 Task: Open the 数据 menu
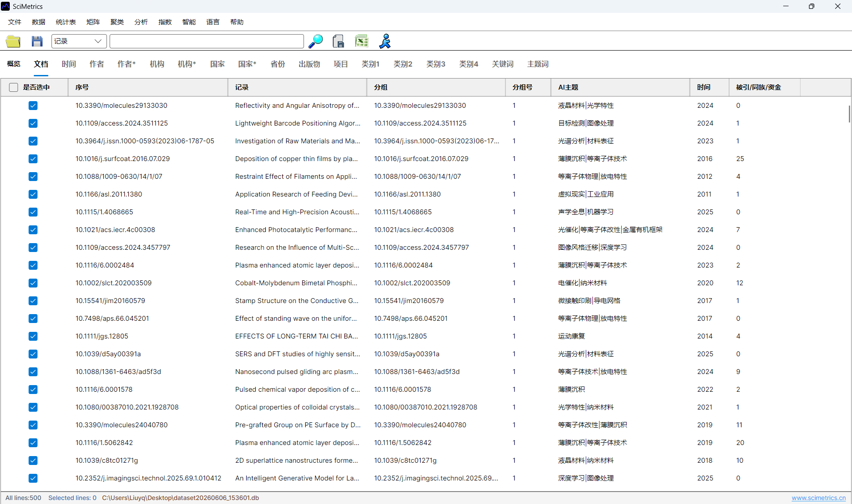click(39, 22)
